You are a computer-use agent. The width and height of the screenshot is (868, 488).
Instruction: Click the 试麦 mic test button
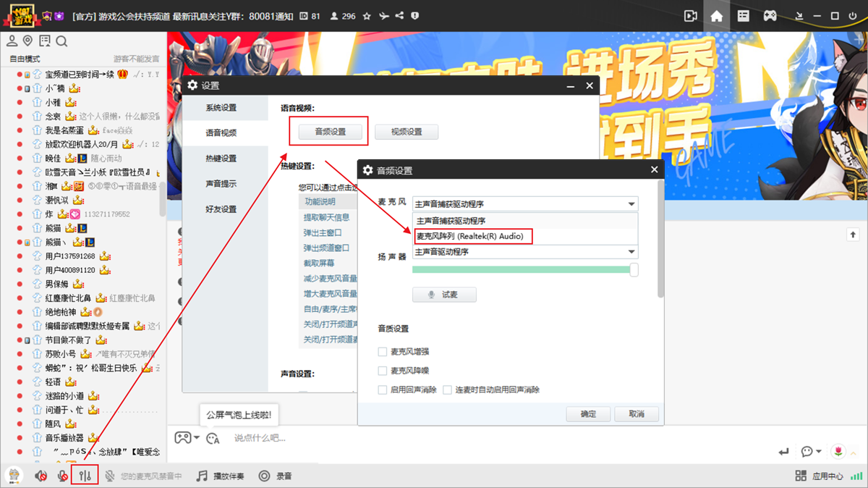444,294
